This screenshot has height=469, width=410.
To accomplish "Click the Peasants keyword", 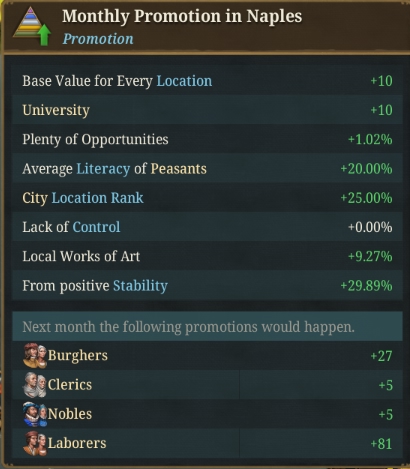I will 178,169.
